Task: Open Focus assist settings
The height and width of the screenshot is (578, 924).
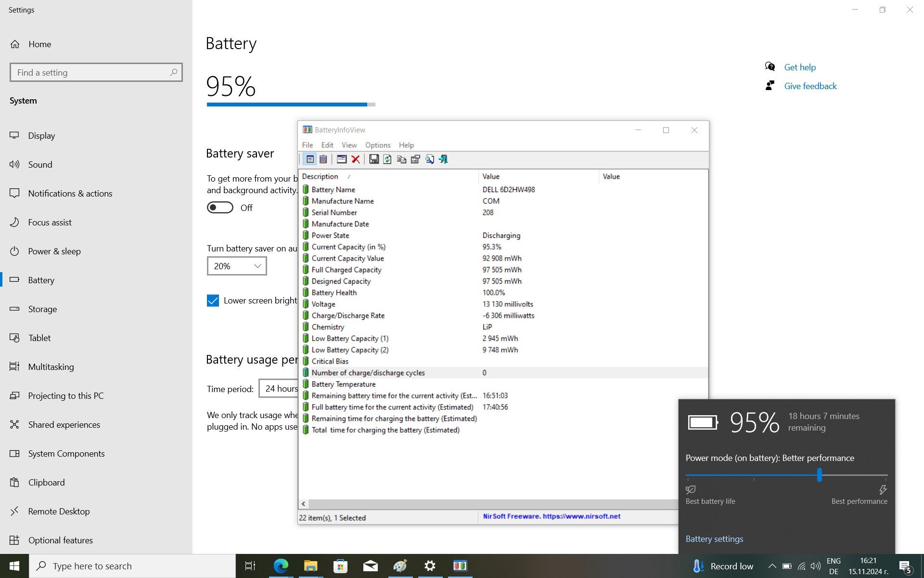Action: (96, 223)
